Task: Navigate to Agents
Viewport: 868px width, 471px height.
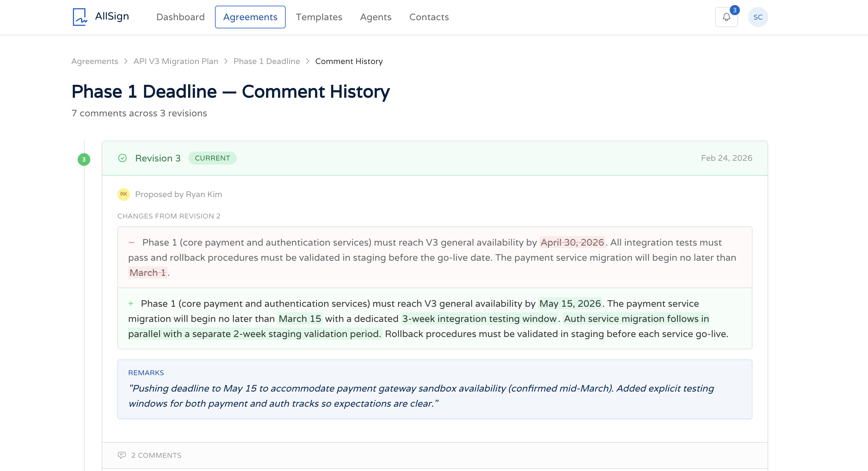Action: 375,17
